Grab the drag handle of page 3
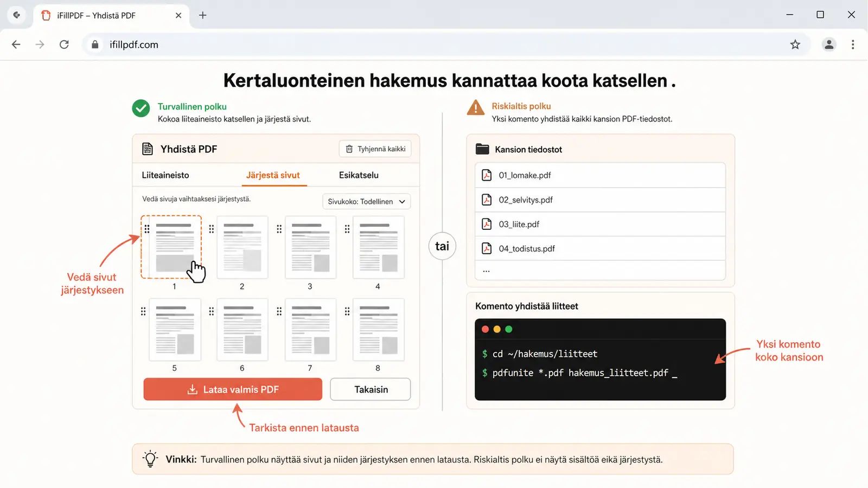Screen dimensions: 868x488 click(279, 229)
